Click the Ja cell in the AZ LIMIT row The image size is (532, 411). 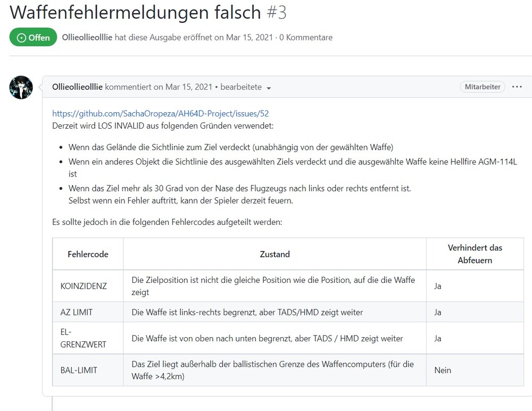coord(475,312)
